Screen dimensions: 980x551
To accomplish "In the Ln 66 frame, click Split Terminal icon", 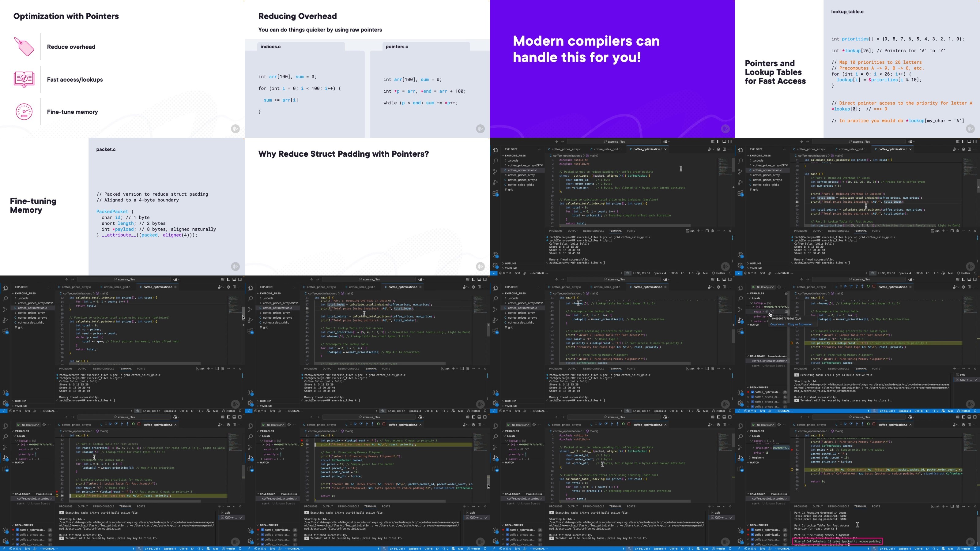I will [x=952, y=507].
